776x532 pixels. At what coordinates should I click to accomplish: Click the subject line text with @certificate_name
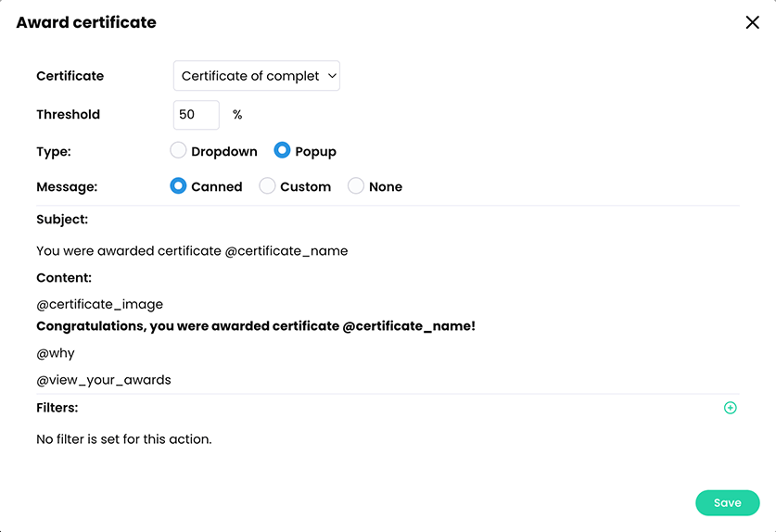[x=192, y=251]
